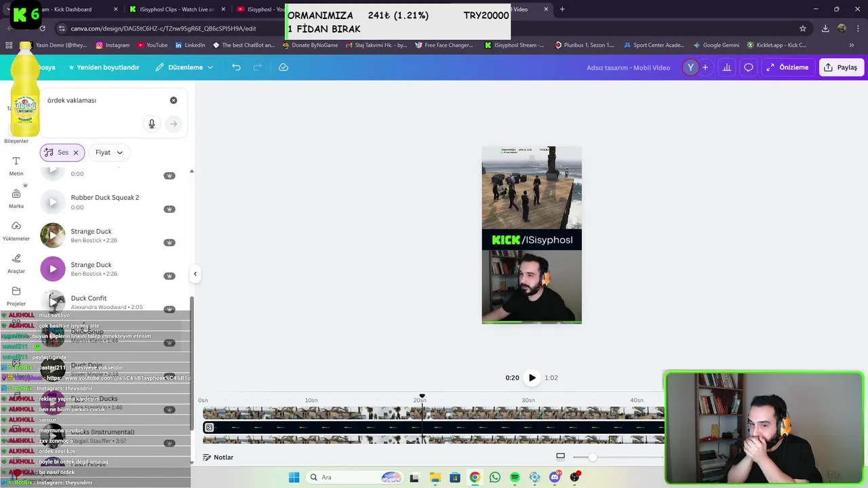Click premium crown on Rubber Duck Squeak 2

click(x=170, y=209)
